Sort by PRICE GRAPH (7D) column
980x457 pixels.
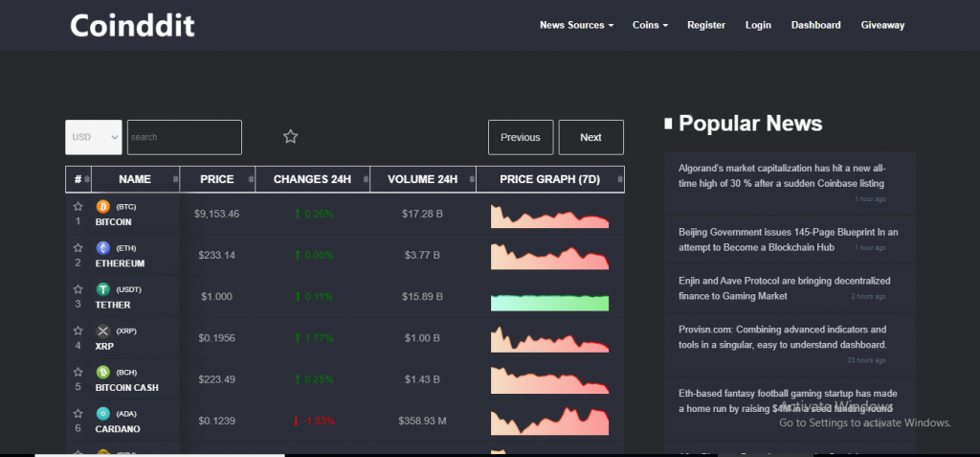[x=550, y=180]
